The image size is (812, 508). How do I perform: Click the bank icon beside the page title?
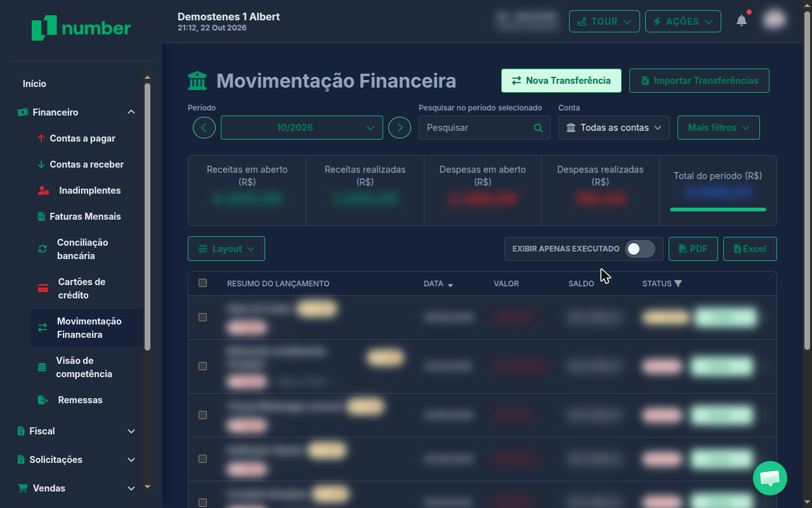click(x=197, y=81)
